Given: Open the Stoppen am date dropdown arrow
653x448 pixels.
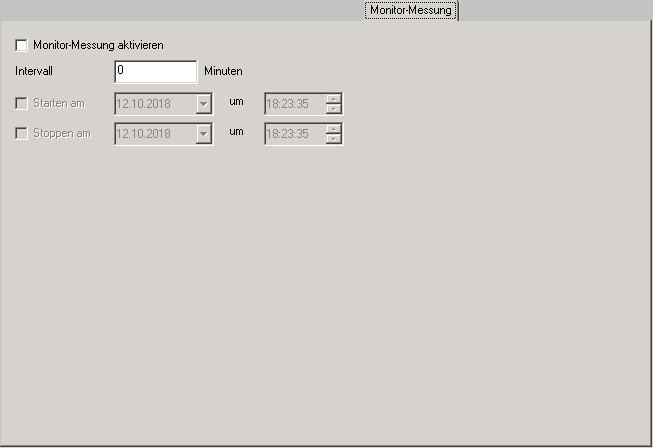Looking at the screenshot, I should [x=204, y=133].
